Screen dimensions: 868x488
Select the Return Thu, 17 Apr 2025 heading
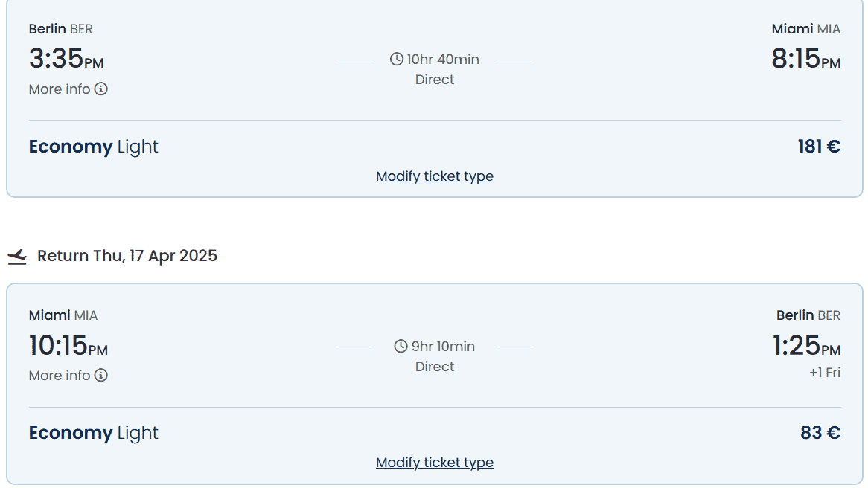[127, 256]
